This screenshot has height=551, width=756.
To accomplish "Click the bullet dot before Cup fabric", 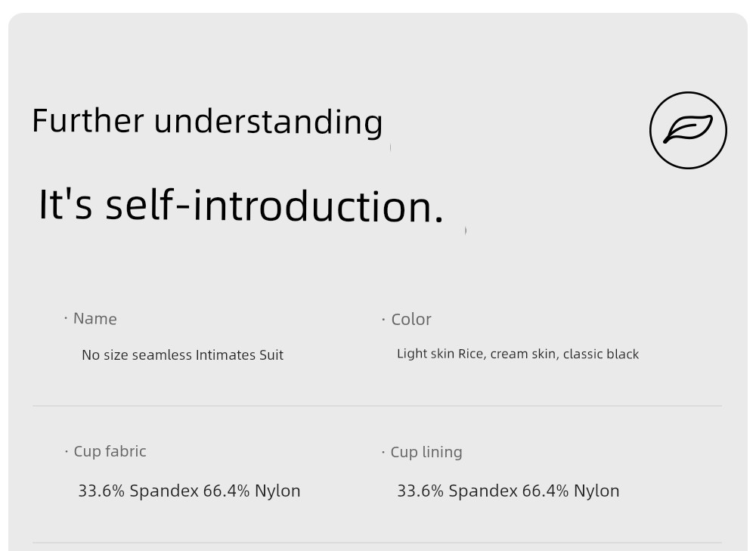I will pyautogui.click(x=66, y=451).
